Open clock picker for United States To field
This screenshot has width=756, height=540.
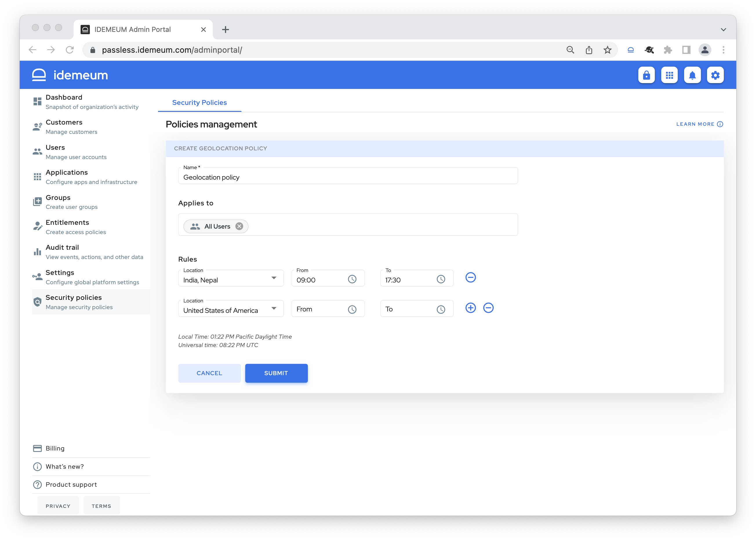[441, 310]
